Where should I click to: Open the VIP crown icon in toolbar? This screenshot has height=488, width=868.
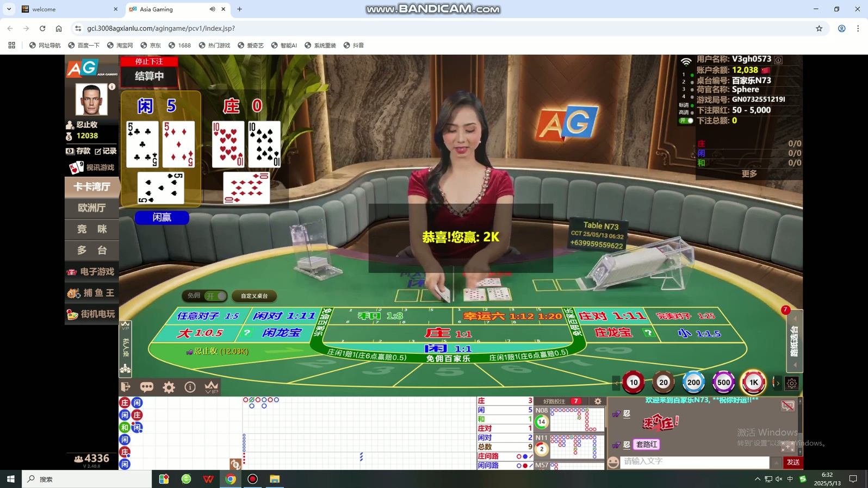[211, 387]
